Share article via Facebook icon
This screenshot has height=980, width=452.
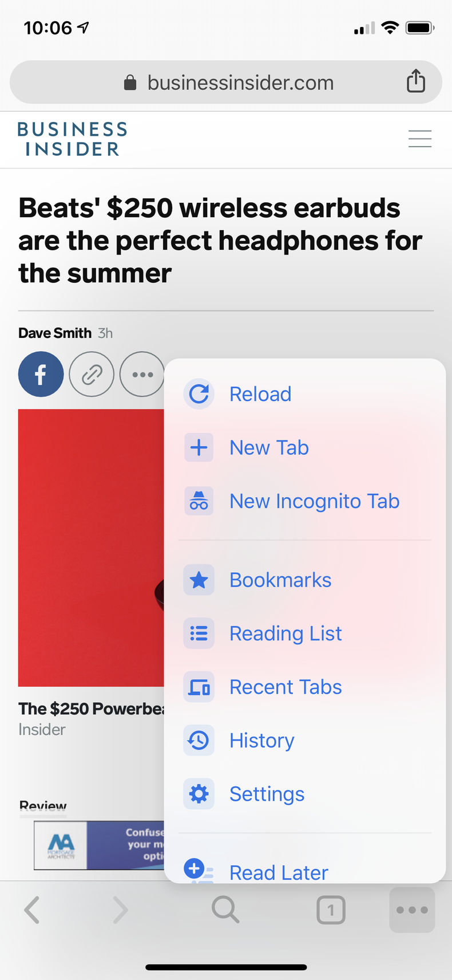coord(41,375)
